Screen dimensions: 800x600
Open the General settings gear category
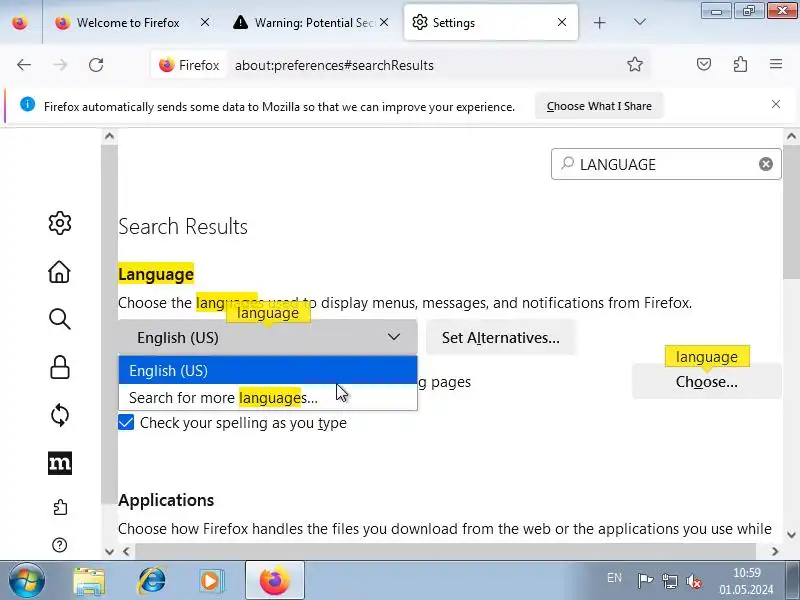pyautogui.click(x=60, y=223)
